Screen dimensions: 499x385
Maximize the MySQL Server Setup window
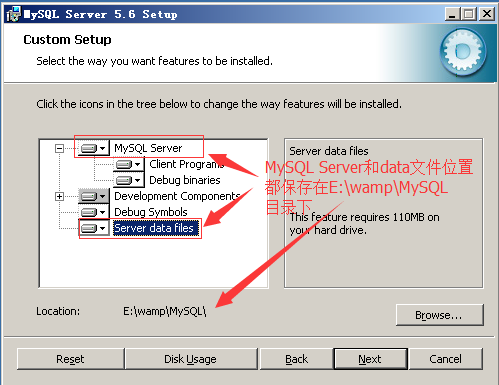point(469,14)
